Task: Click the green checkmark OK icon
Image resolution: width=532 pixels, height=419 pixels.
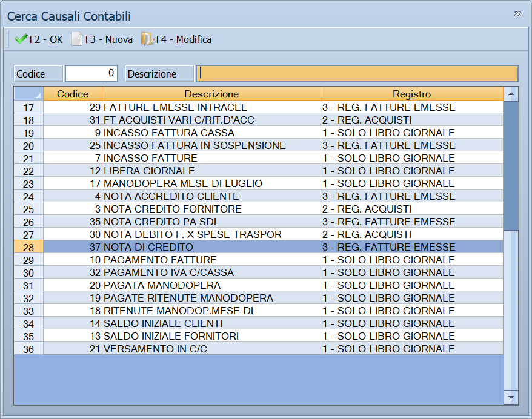Action: [x=21, y=39]
